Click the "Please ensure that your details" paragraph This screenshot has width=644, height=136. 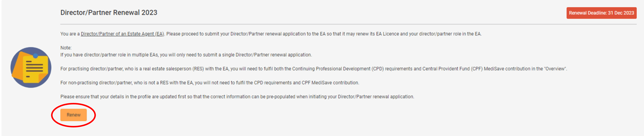coord(237,97)
